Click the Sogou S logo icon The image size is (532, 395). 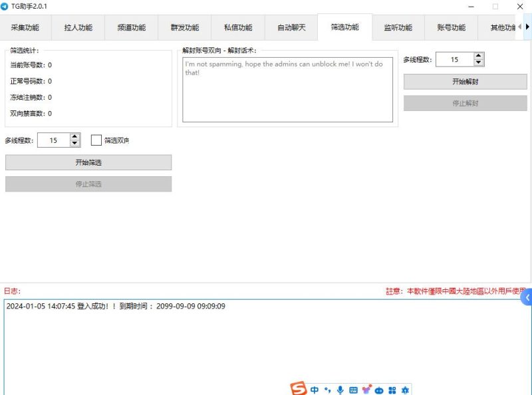pyautogui.click(x=299, y=389)
